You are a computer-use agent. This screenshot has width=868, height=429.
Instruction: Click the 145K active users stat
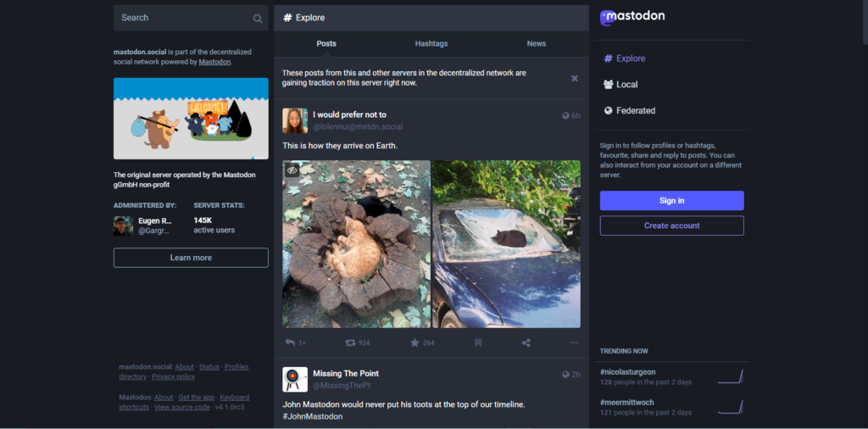(214, 226)
